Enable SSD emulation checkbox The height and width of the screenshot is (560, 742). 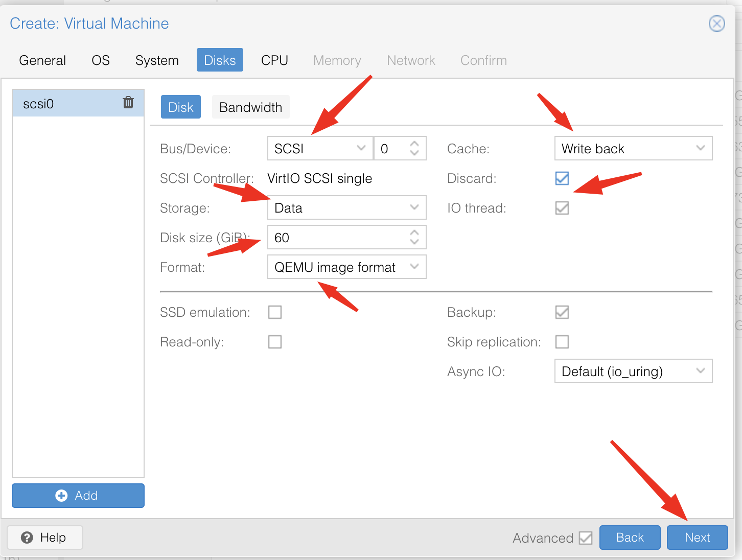tap(275, 312)
